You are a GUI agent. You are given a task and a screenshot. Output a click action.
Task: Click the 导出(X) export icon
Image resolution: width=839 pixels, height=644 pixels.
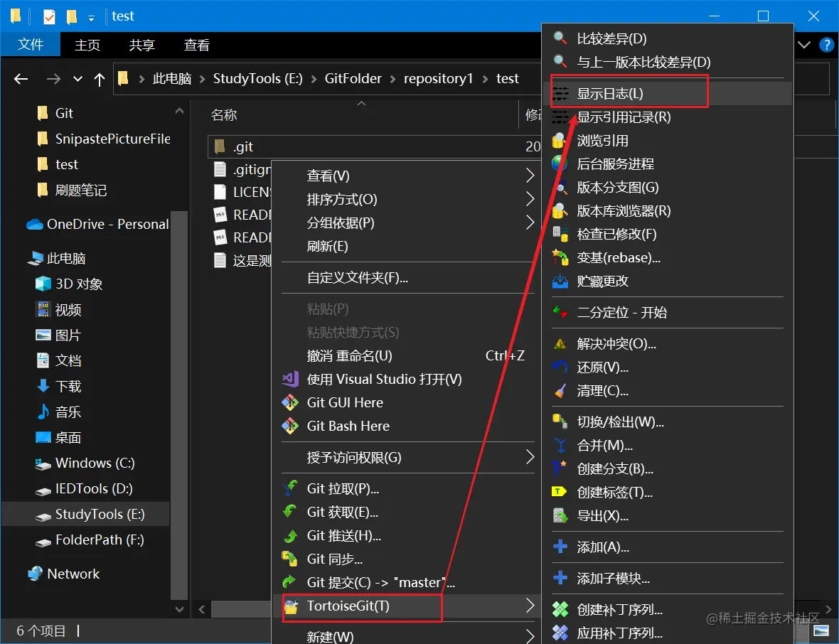560,515
